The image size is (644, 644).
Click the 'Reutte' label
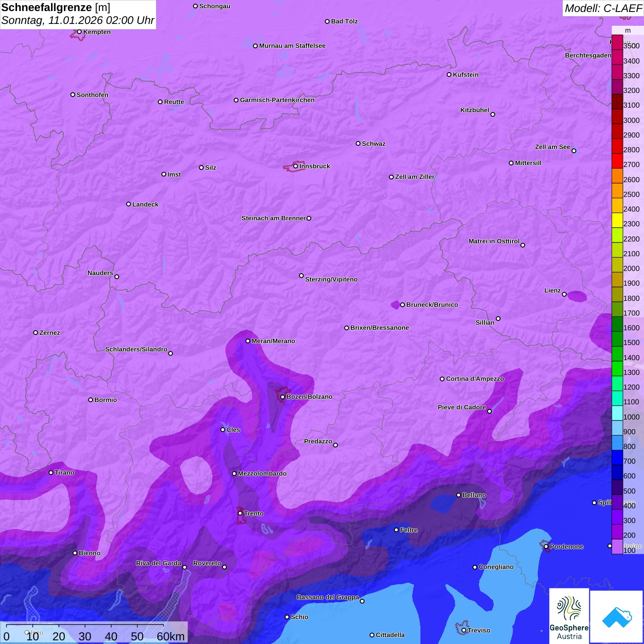coord(174,102)
